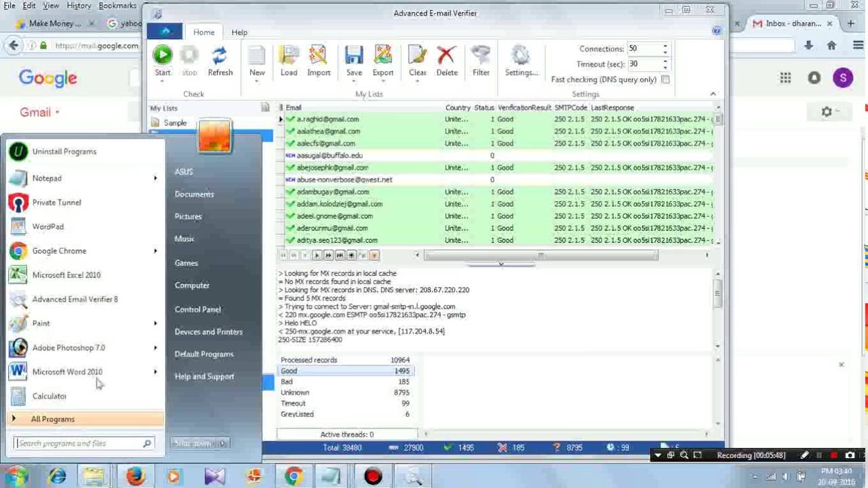Save the list with the Save icon

point(354,56)
